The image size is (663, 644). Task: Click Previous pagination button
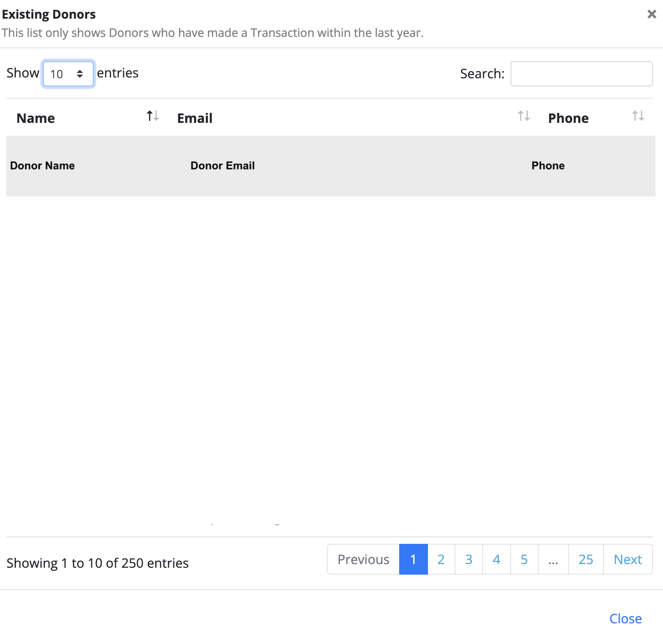363,559
